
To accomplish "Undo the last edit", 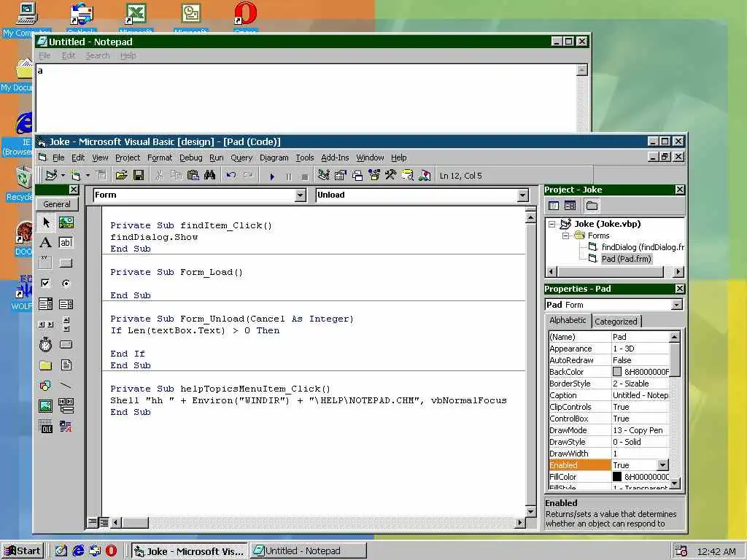I will [231, 176].
